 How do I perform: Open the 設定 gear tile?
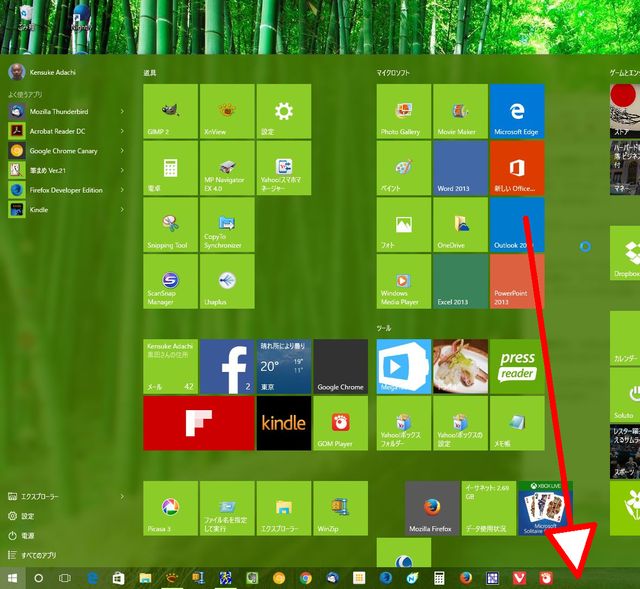(x=284, y=111)
